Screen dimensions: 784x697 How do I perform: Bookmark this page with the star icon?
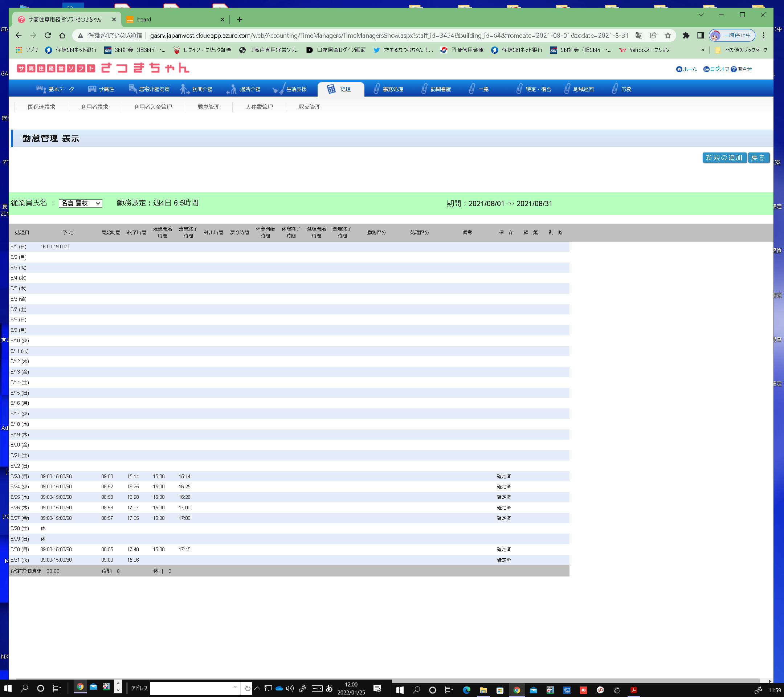pyautogui.click(x=668, y=35)
